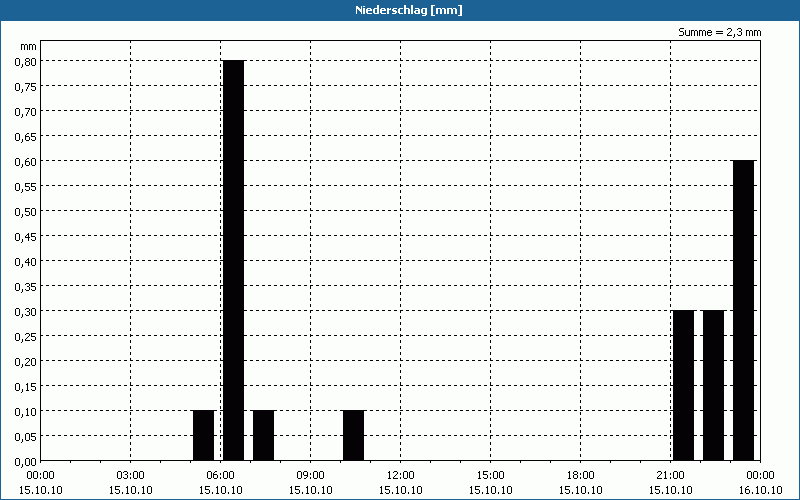The image size is (800, 500).
Task: Click the 00:00 label above first 15.10.10
Action: (40, 476)
